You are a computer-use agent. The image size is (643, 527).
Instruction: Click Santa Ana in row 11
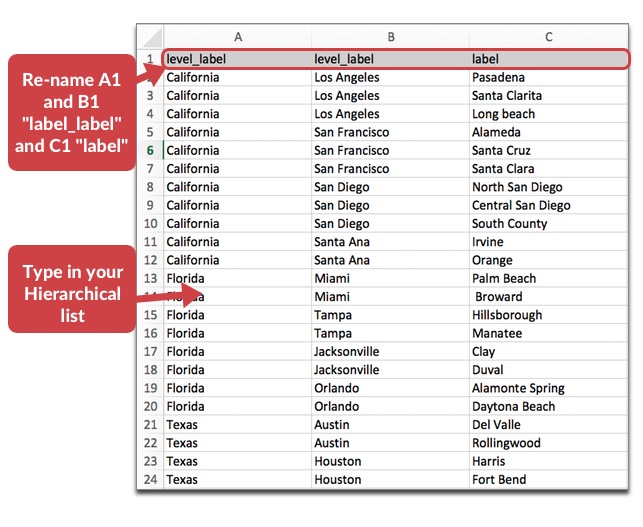391,242
